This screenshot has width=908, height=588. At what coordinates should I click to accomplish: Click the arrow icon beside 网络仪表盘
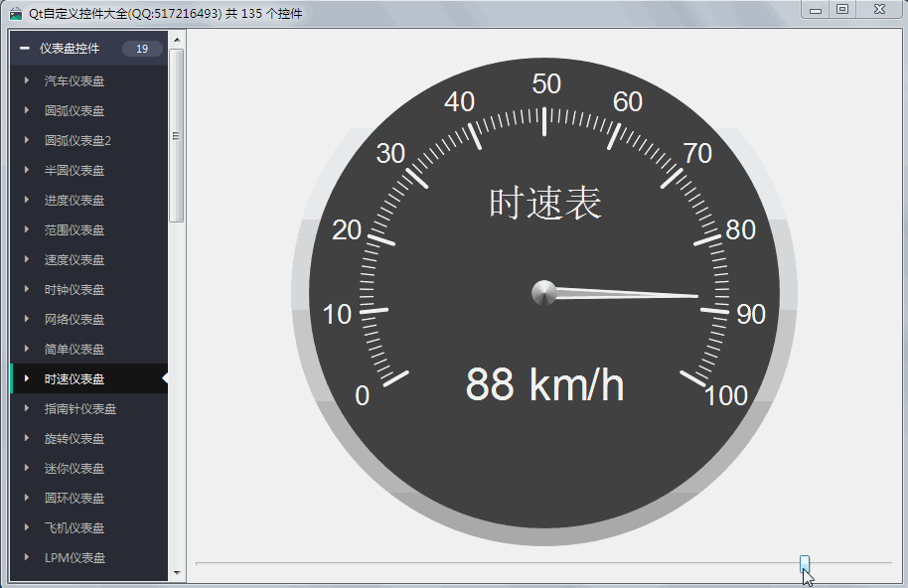(27, 320)
